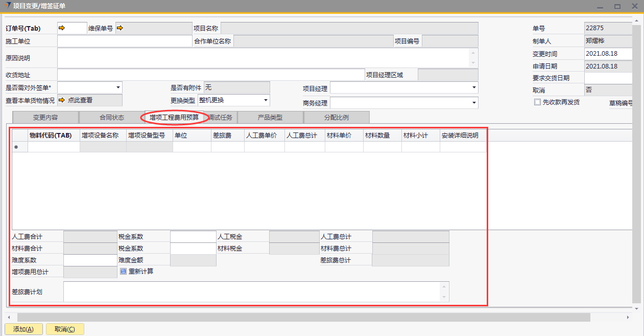Click into the 收货地址 input field
The height and width of the screenshot is (336, 644).
click(x=210, y=75)
